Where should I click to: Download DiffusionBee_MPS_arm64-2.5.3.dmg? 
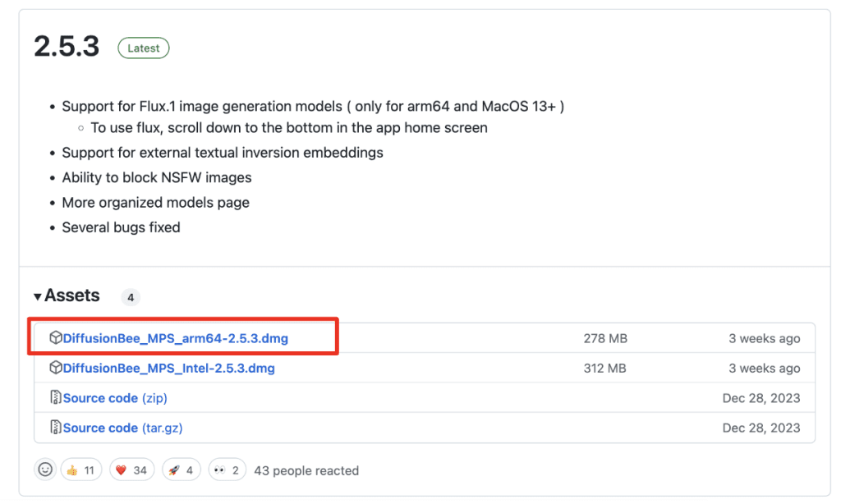pos(176,338)
